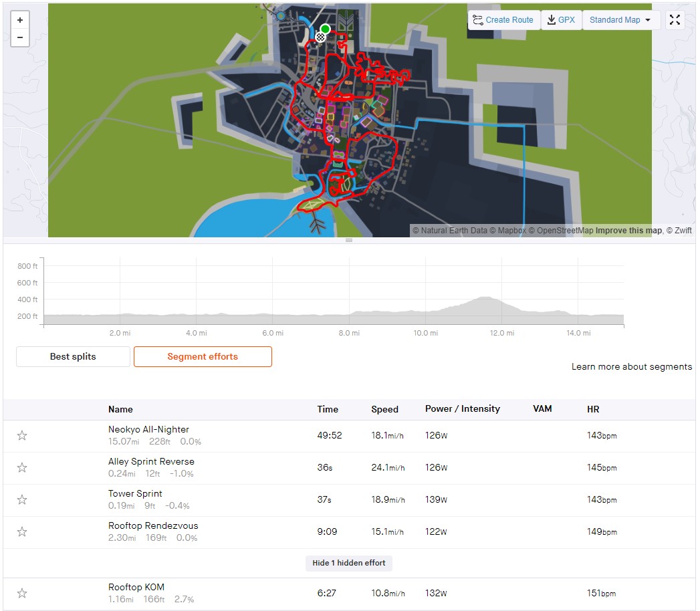Collapse the hidden effort row
Viewport: 700px width, 611px height.
pyautogui.click(x=348, y=563)
